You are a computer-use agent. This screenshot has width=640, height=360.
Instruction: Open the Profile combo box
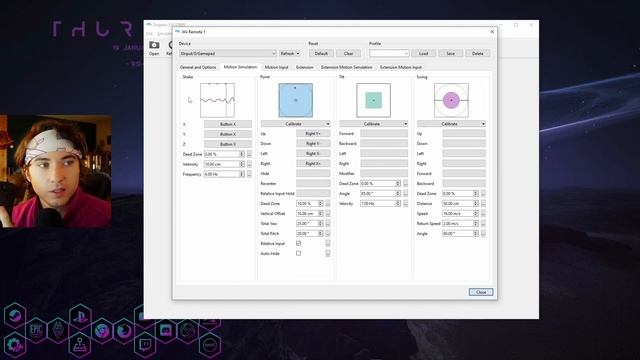(x=389, y=53)
